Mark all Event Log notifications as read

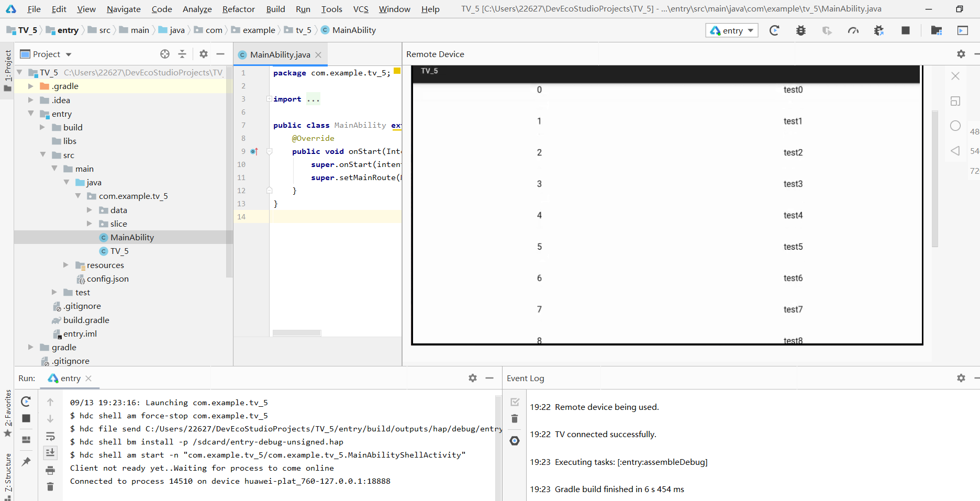pos(515,402)
